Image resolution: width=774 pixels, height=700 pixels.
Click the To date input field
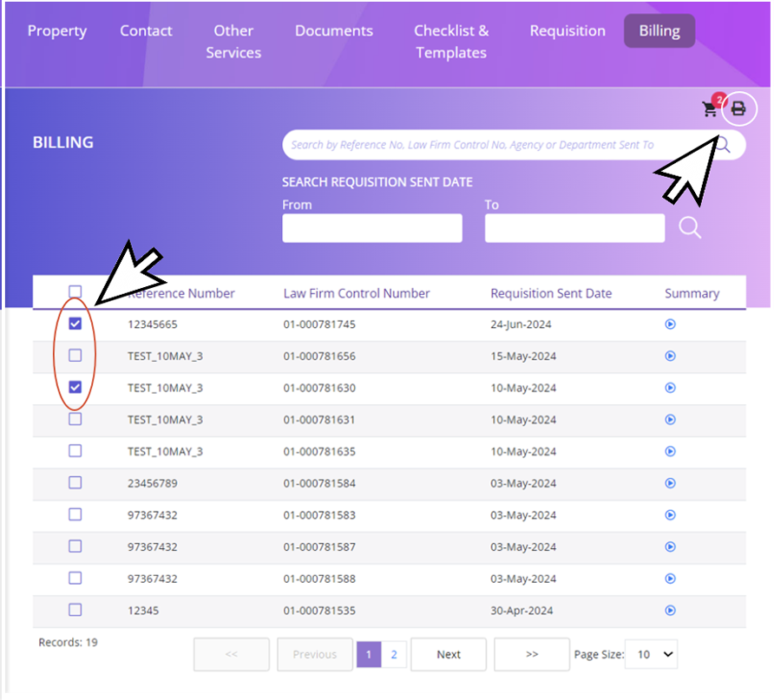574,229
